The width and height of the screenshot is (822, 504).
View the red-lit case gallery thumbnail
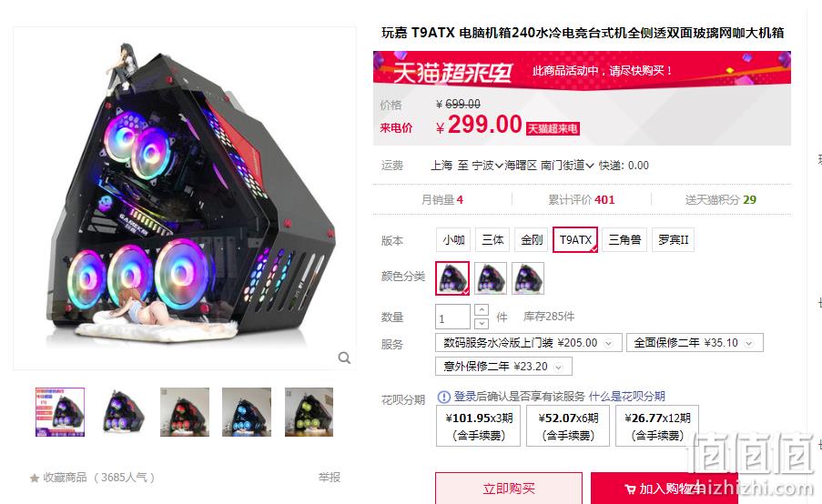pos(185,412)
